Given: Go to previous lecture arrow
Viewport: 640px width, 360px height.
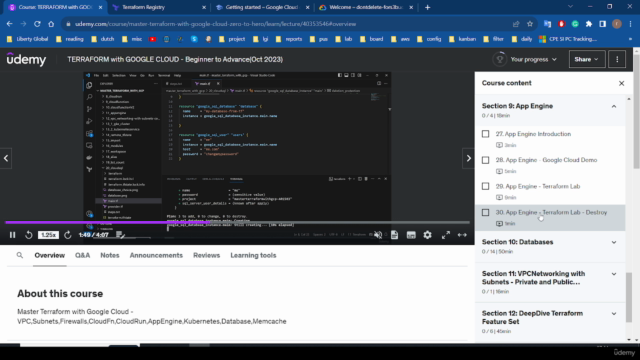Looking at the screenshot, I should tap(6, 158).
